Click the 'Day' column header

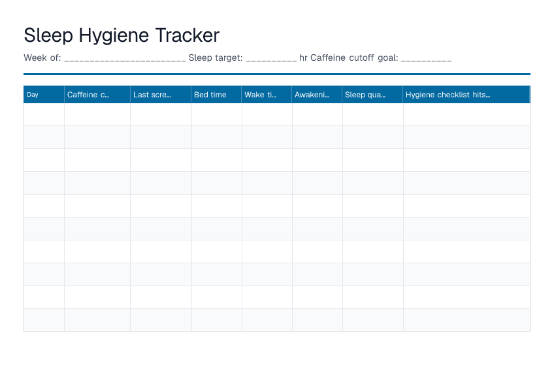[44, 94]
